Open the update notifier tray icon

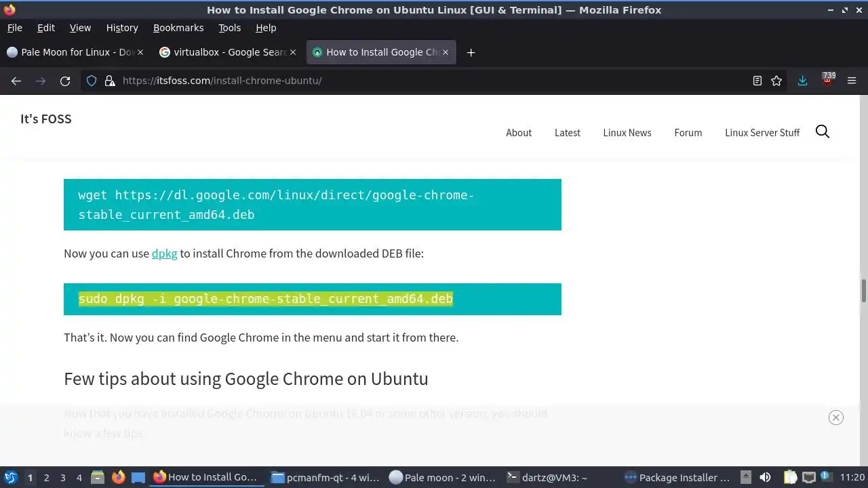[826, 476]
